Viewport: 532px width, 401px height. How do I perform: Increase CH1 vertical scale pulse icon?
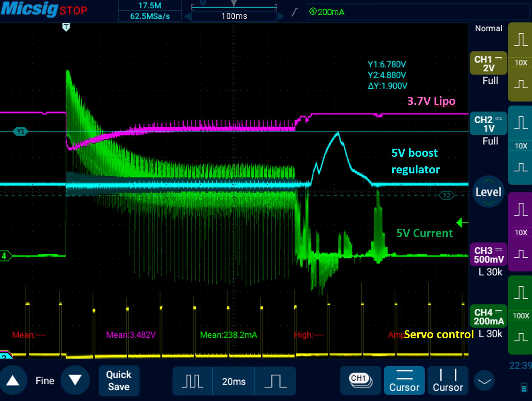tap(521, 40)
